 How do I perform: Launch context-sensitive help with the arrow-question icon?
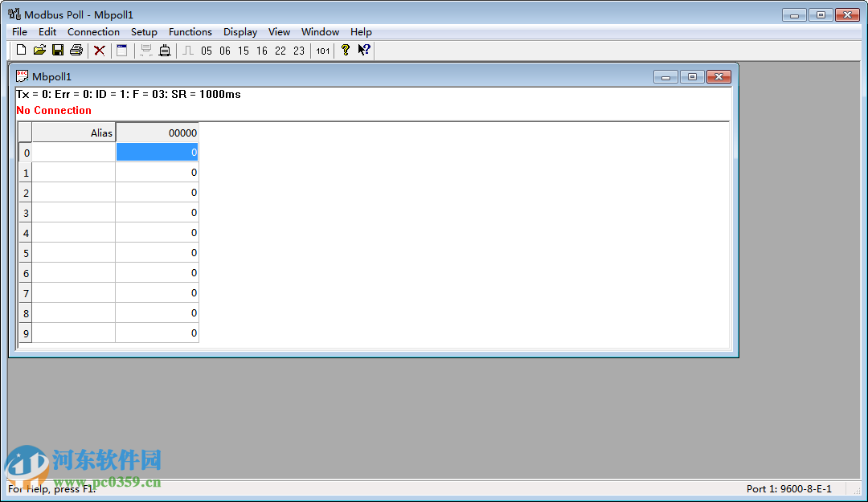pyautogui.click(x=363, y=50)
